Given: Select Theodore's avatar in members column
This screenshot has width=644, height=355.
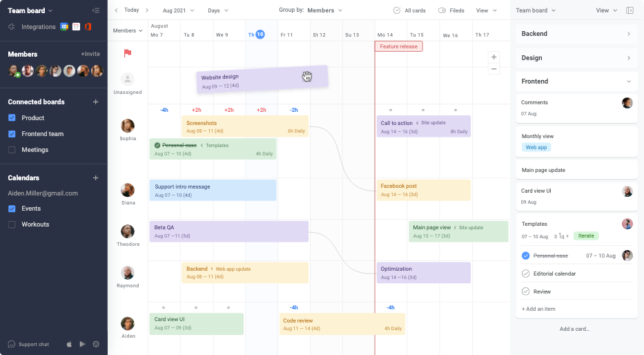Looking at the screenshot, I should pos(128,231).
